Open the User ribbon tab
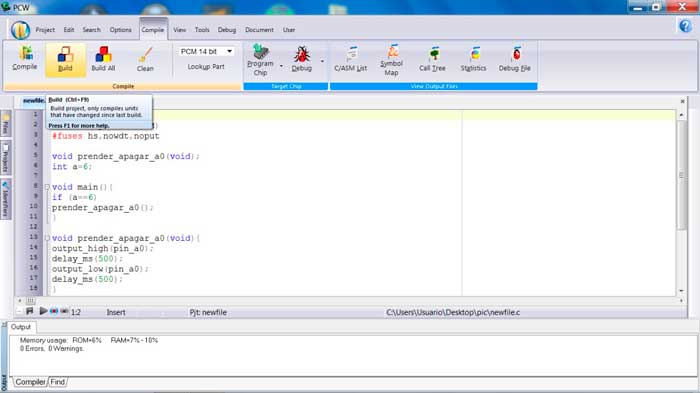700x393 pixels. tap(289, 30)
